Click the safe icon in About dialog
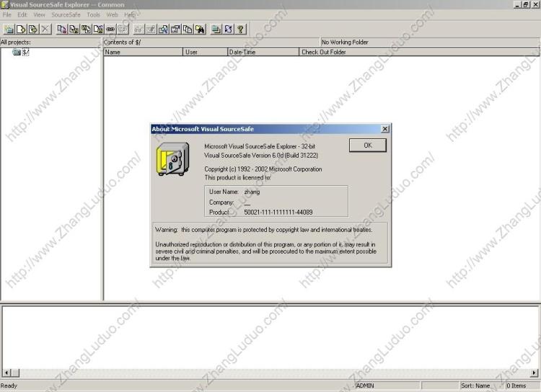 coord(173,159)
